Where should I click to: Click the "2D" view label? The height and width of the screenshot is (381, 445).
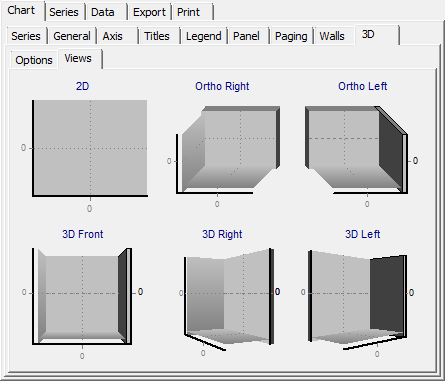pos(82,86)
